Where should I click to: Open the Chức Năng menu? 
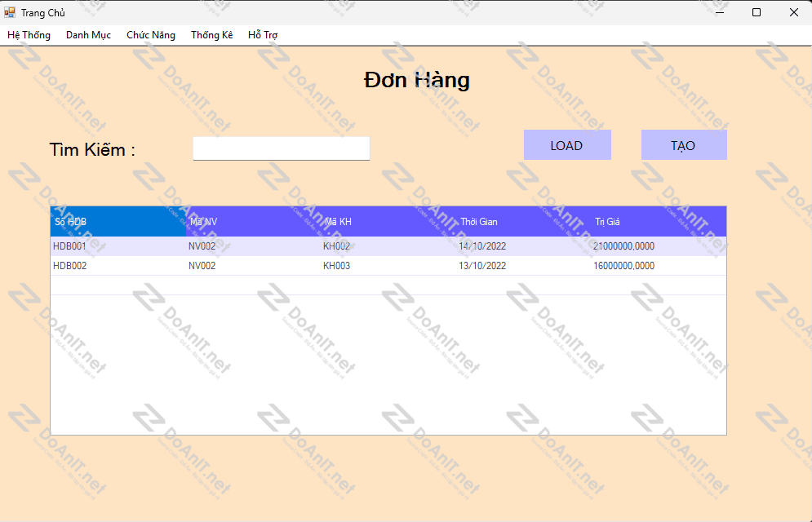click(x=151, y=35)
